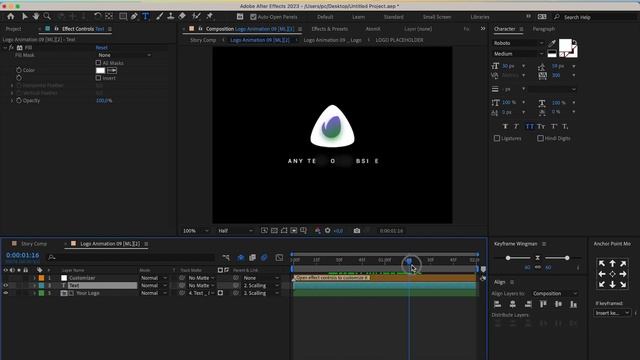The width and height of the screenshot is (640, 360).
Task: Open the Insert keyframe dropdown
Action: [x=611, y=313]
